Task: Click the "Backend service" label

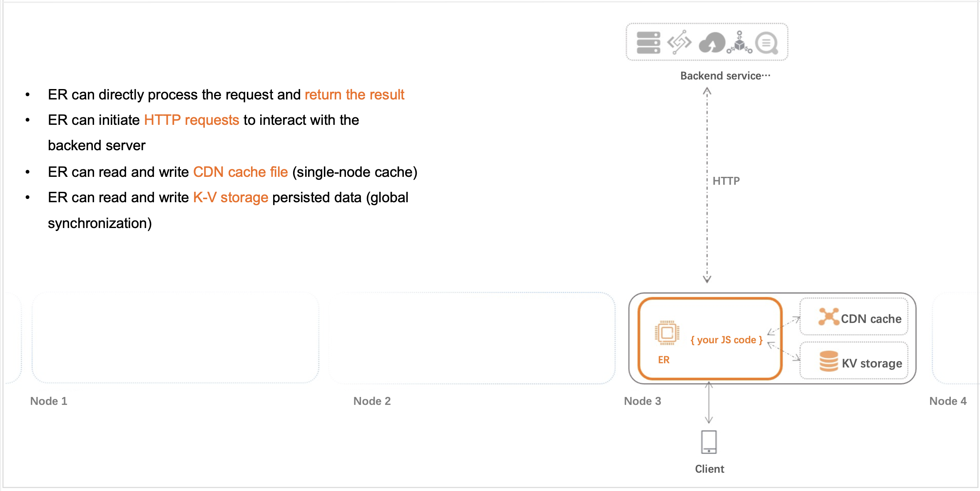Action: (x=725, y=76)
